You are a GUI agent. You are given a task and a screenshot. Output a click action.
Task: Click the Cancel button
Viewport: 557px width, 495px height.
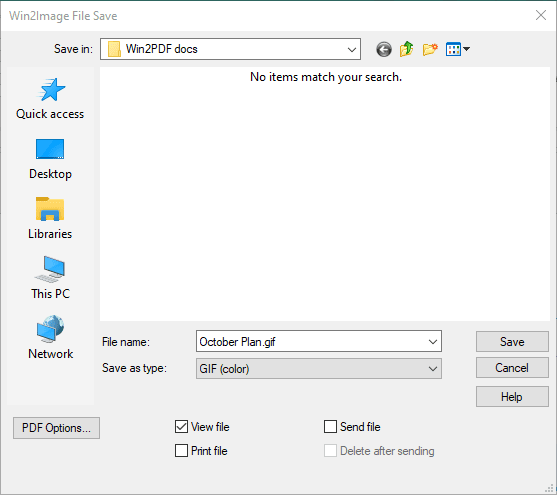512,368
